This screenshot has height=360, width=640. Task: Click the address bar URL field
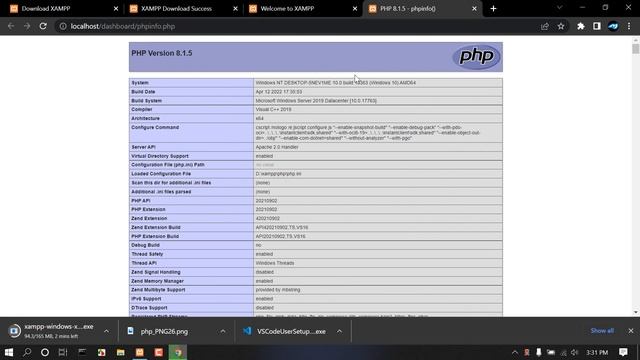302,26
